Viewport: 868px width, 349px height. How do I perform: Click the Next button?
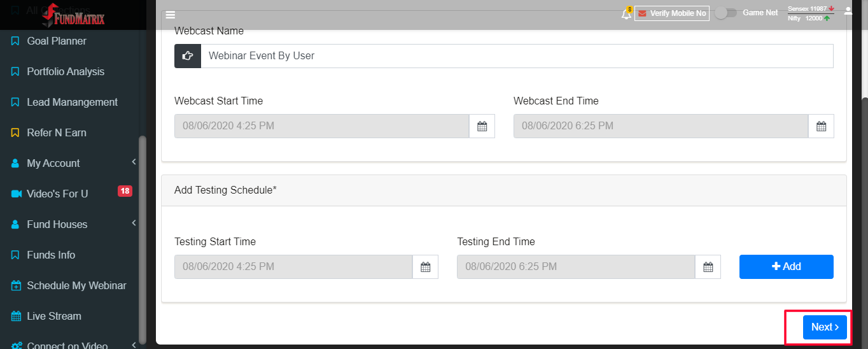[x=825, y=327]
